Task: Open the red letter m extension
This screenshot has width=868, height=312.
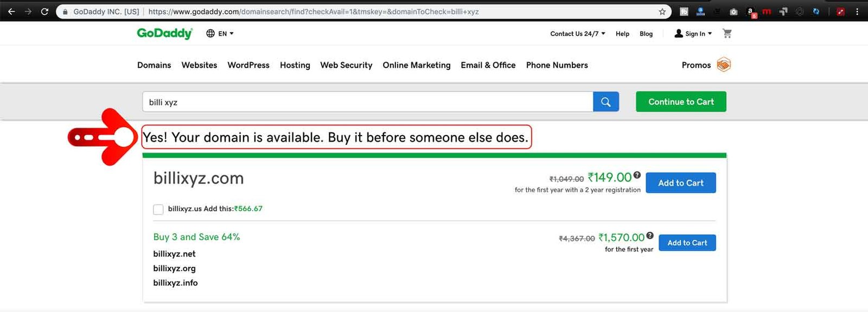Action: (x=767, y=11)
